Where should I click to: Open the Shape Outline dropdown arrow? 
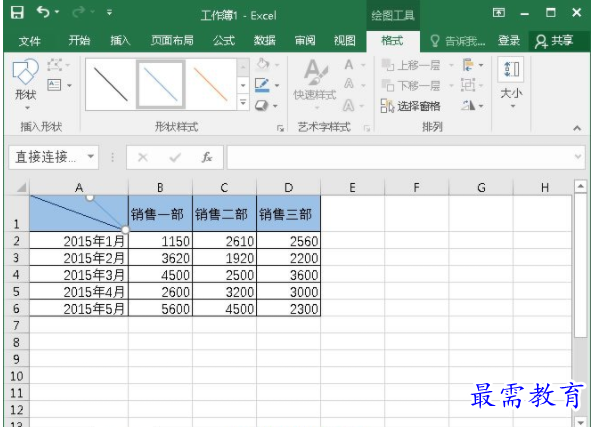[277, 86]
